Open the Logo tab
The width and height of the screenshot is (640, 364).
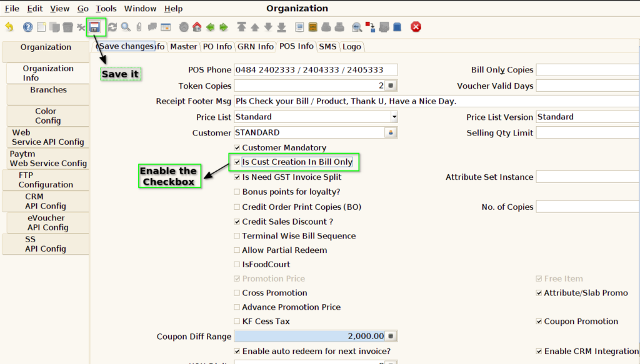click(x=352, y=46)
